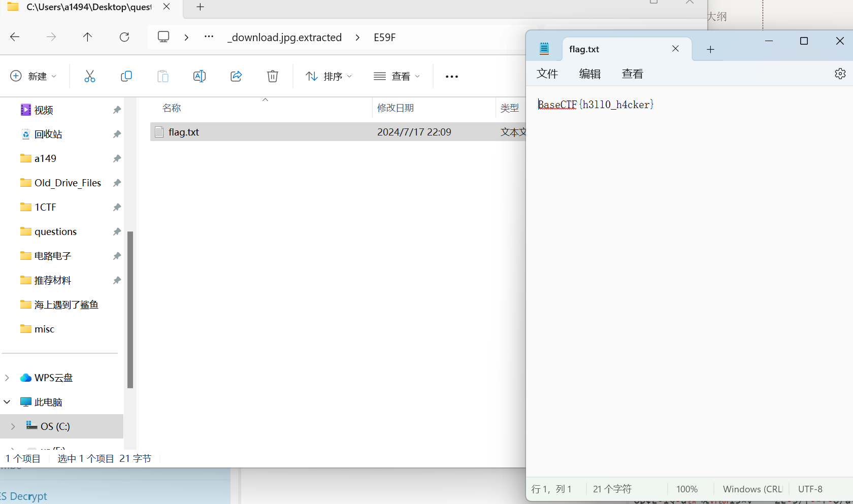Go up one folder level
Screen dimensions: 853x504
point(87,37)
